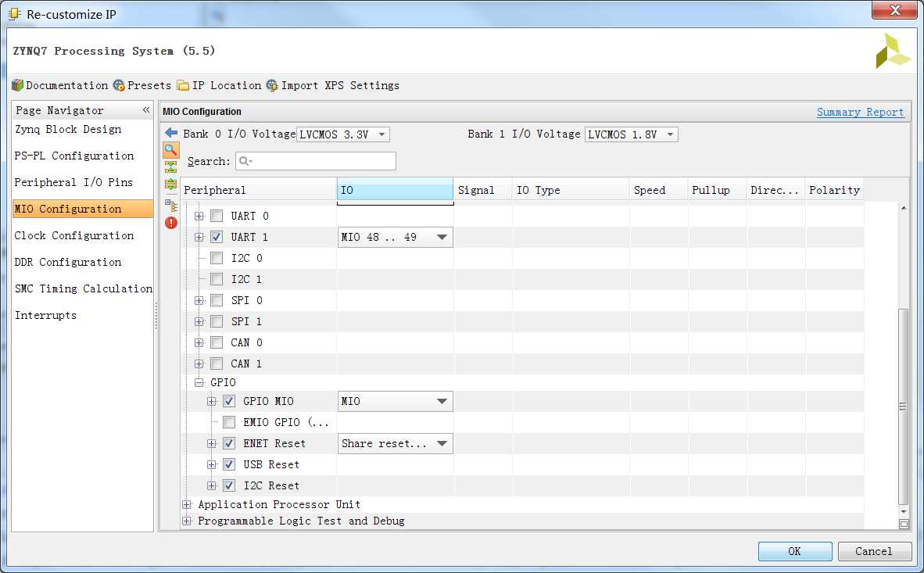Image resolution: width=924 pixels, height=573 pixels.
Task: Select MIO Configuration page
Action: pyautogui.click(x=83, y=209)
